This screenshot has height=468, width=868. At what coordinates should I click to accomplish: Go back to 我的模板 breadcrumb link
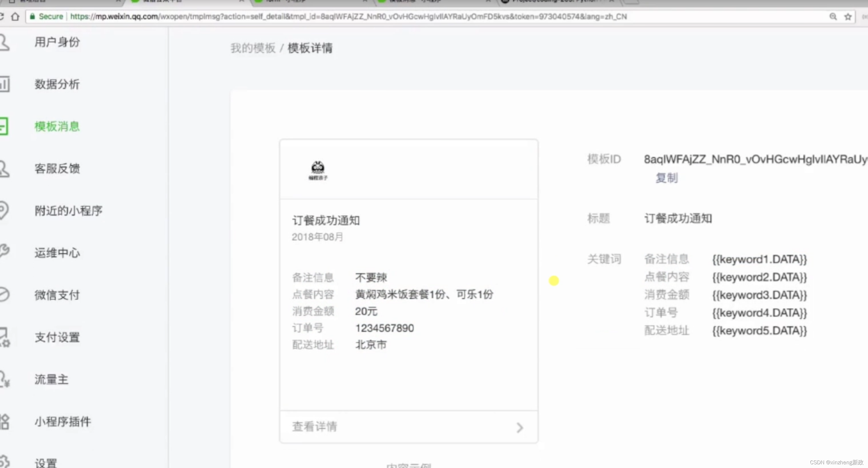tap(253, 48)
